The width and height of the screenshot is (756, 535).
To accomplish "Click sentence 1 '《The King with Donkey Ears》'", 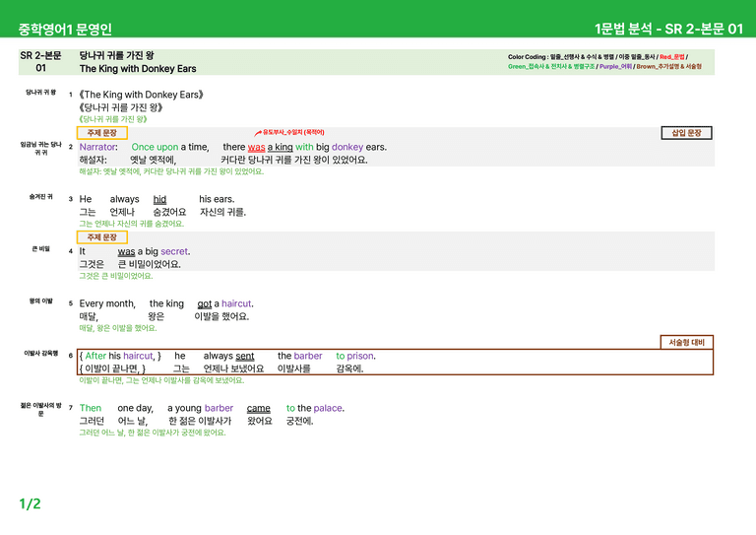I will [141, 95].
